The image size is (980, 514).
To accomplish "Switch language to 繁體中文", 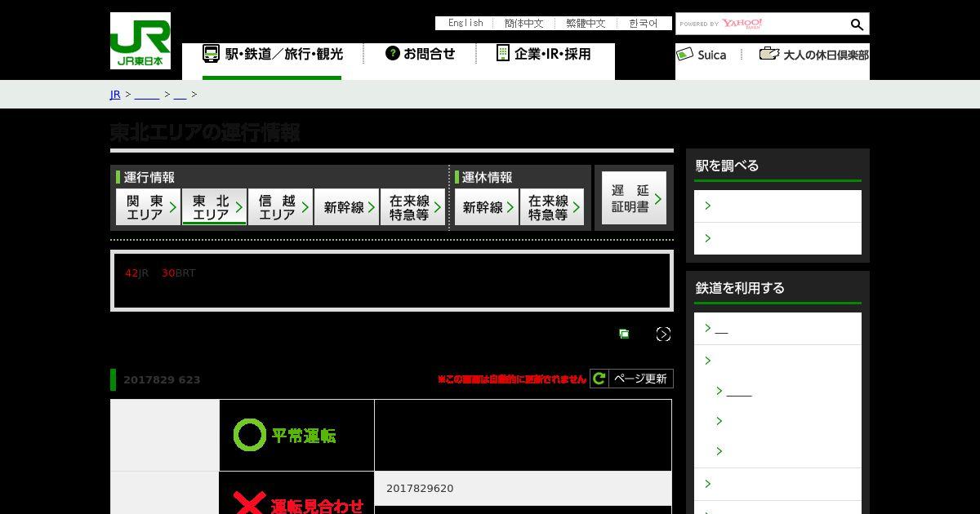I will click(x=586, y=24).
